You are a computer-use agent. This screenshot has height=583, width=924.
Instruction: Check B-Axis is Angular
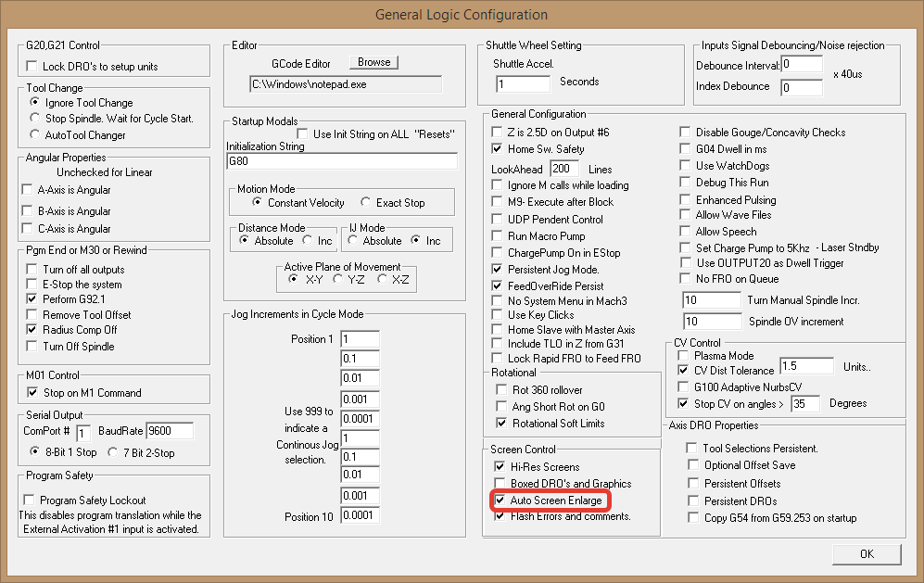27,210
